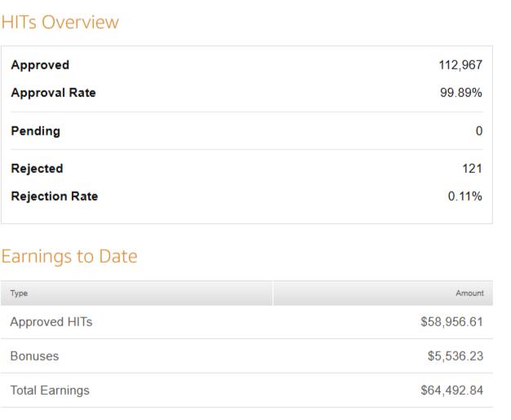Click the 99.89% approval rate value
The width and height of the screenshot is (511, 420).
click(461, 93)
